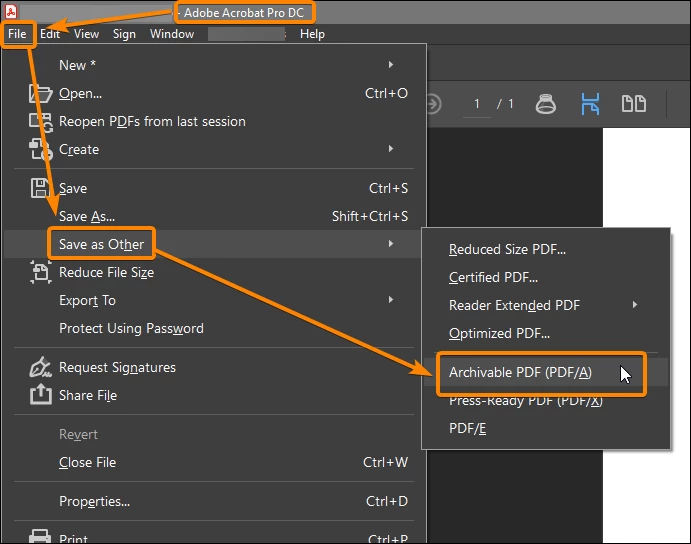Open the Help menu
691x544 pixels.
(312, 34)
